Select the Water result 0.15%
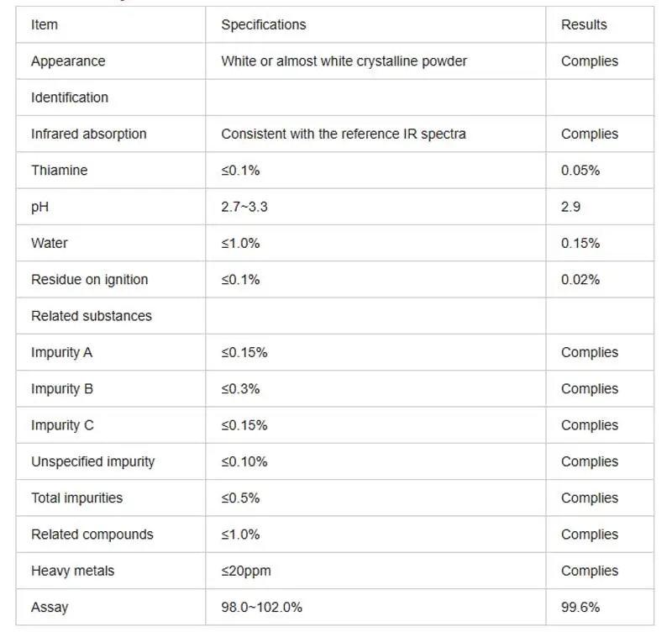The width and height of the screenshot is (672, 632). coord(580,243)
